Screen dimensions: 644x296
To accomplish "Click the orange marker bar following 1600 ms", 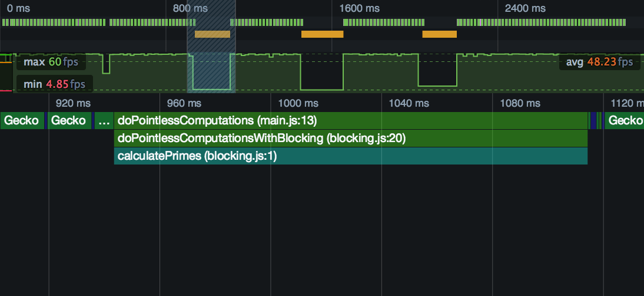I will (439, 34).
